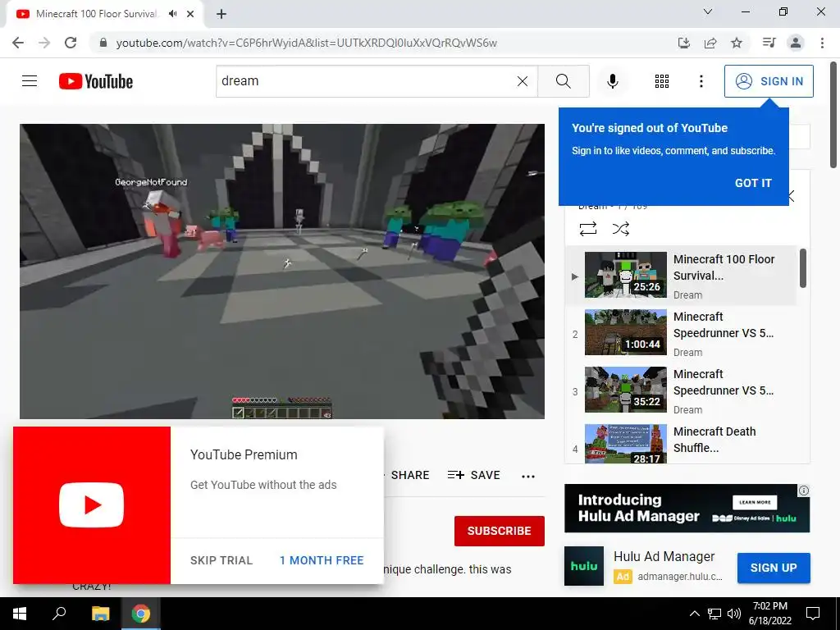
Task: Open the YouTube hamburger guide menu
Action: pos(30,81)
